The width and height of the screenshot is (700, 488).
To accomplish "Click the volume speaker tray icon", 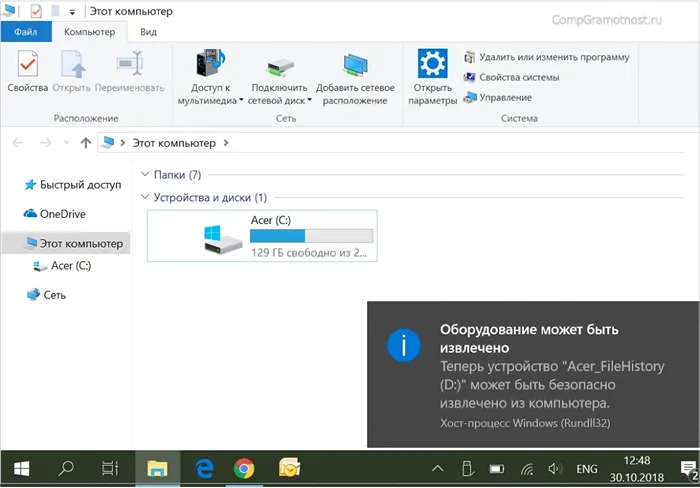I will tap(555, 467).
